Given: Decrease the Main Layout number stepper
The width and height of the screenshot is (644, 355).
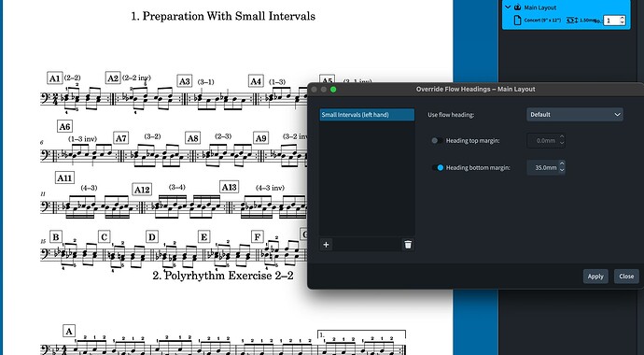Looking at the screenshot, I should click(623, 22).
